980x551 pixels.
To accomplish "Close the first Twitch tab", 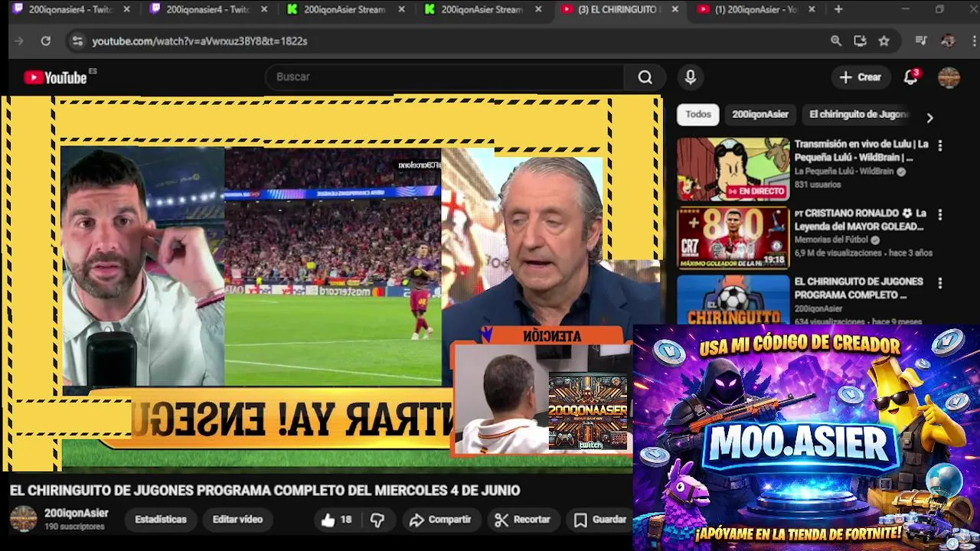I will click(126, 9).
